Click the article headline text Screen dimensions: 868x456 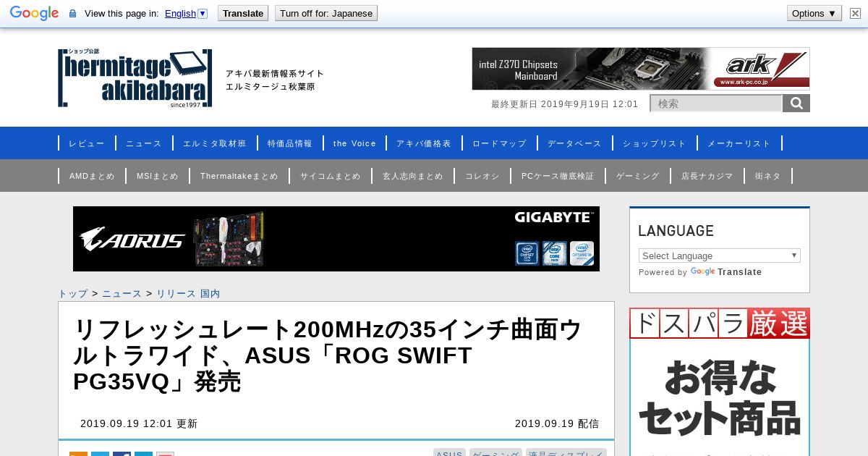(x=328, y=355)
